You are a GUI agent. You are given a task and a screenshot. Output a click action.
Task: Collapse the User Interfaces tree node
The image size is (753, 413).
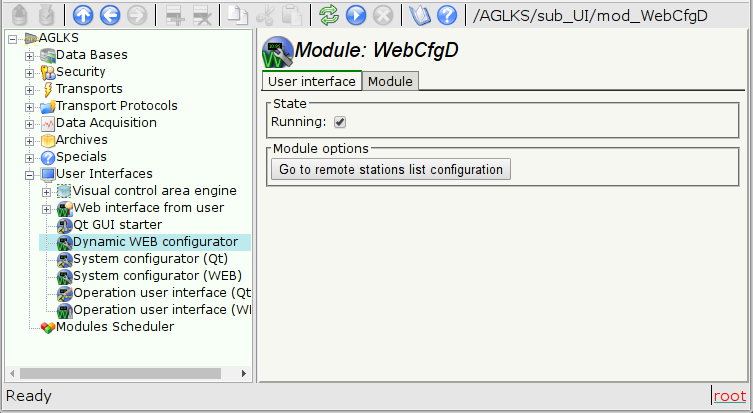[x=30, y=174]
